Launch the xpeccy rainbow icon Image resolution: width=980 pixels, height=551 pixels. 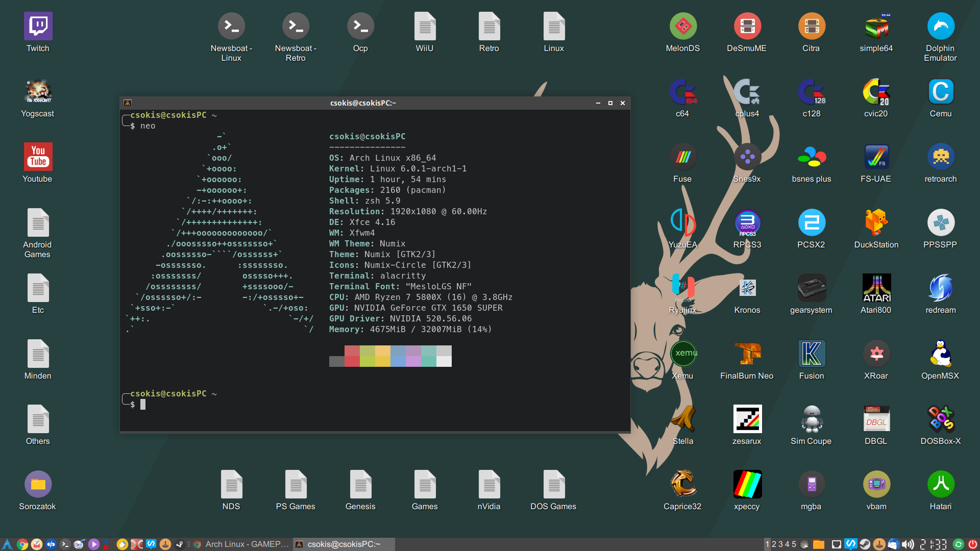click(747, 484)
